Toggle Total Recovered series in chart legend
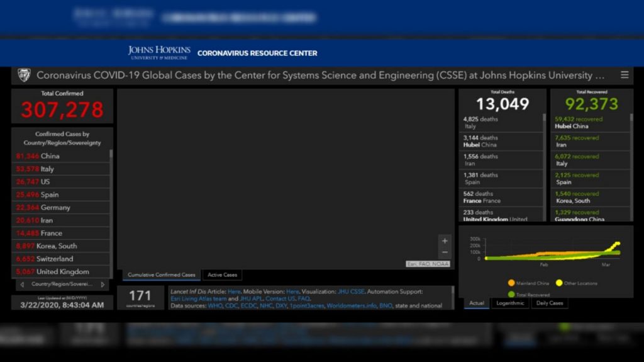Viewport: 644px width, 362px height. [x=530, y=294]
